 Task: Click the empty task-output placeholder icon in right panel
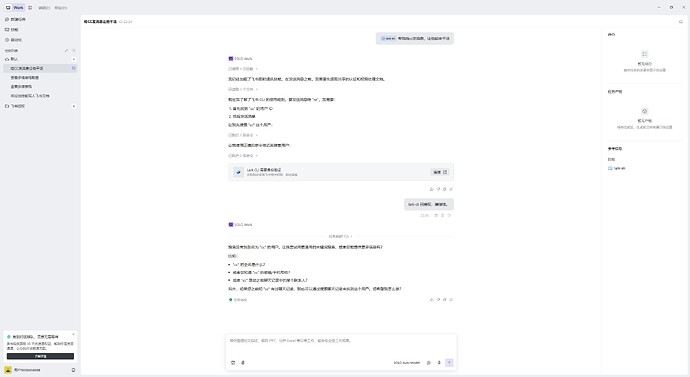click(x=645, y=111)
